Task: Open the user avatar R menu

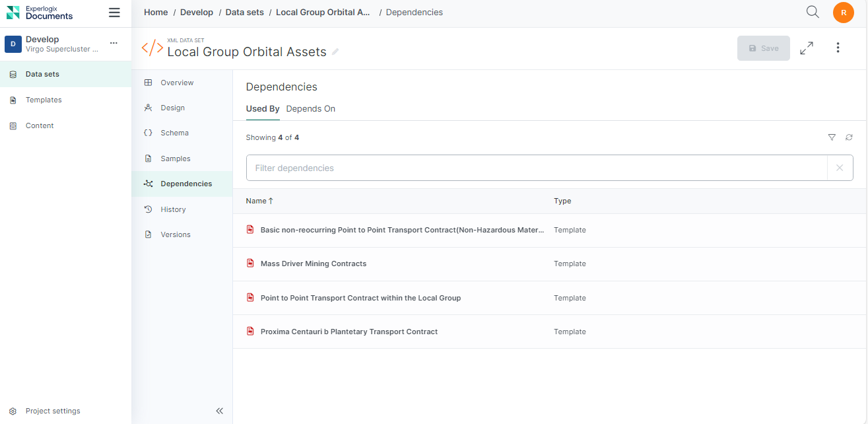Action: [843, 13]
